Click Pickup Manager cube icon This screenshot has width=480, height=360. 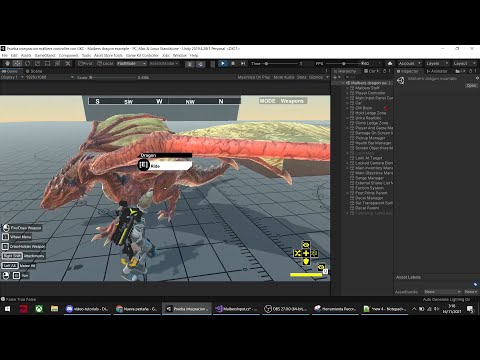pyautogui.click(x=352, y=138)
